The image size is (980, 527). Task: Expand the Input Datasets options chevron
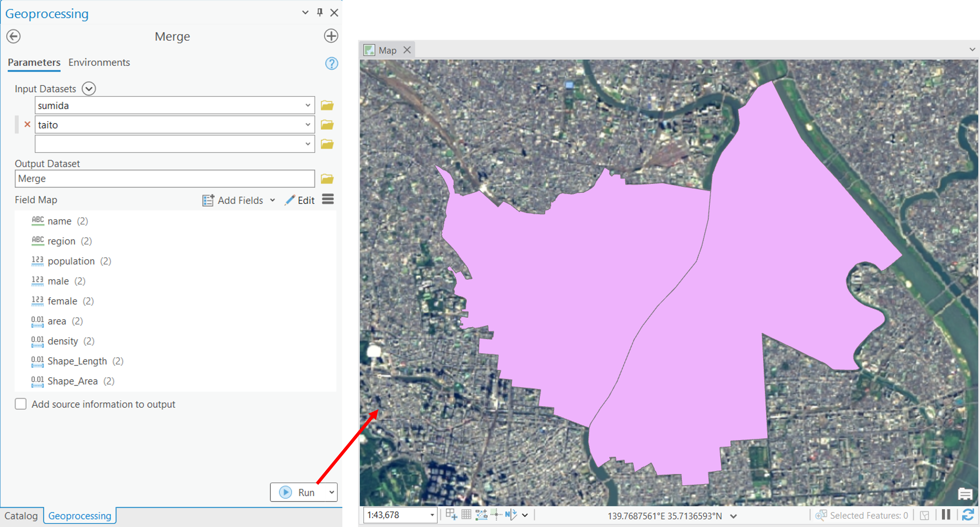point(89,89)
